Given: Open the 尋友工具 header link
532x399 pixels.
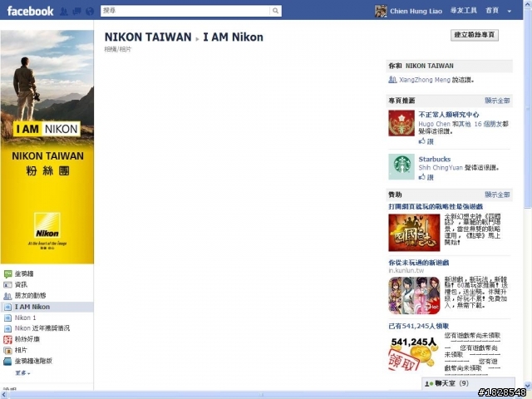Looking at the screenshot, I should click(464, 11).
